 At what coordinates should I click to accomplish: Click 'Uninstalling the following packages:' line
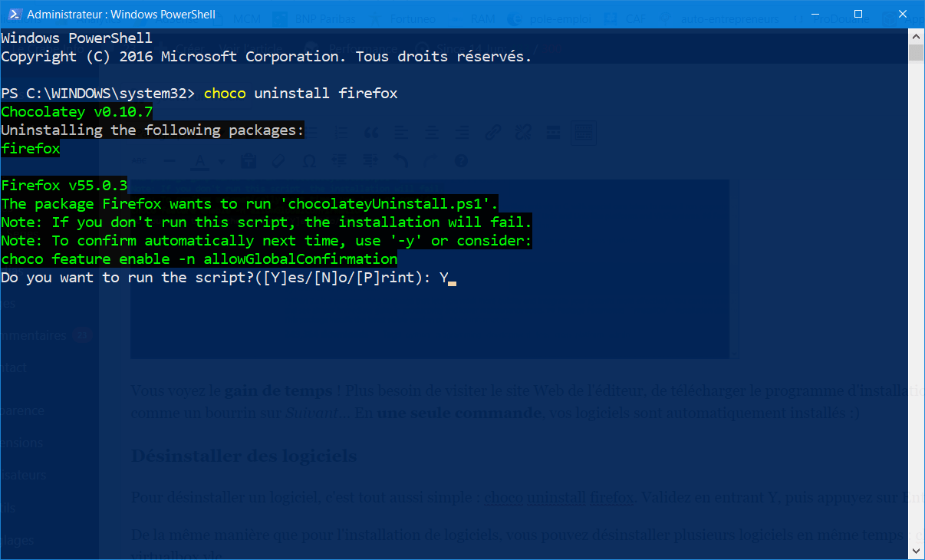(x=153, y=130)
